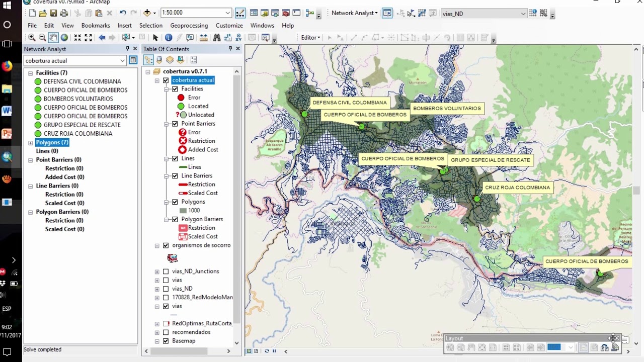Click the green Located facility symbol
This screenshot has height=362, width=644.
click(181, 106)
